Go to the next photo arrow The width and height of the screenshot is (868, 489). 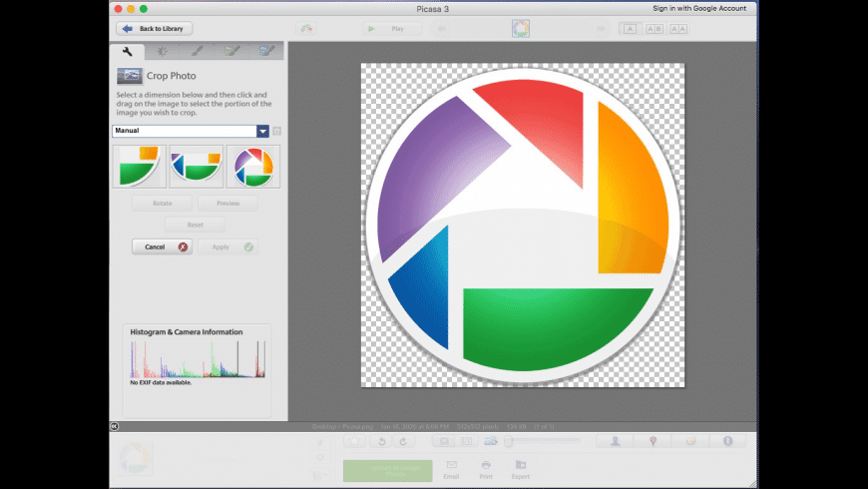click(x=600, y=29)
